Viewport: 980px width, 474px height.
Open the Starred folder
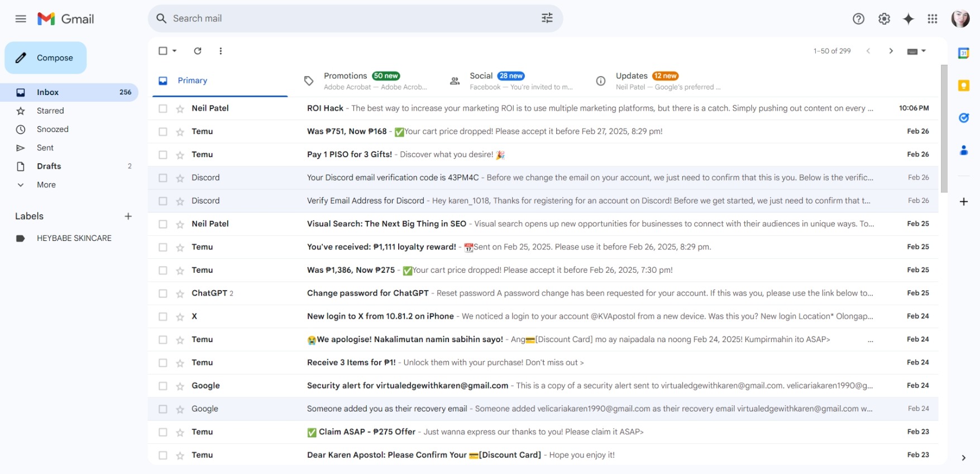pyautogui.click(x=69, y=111)
